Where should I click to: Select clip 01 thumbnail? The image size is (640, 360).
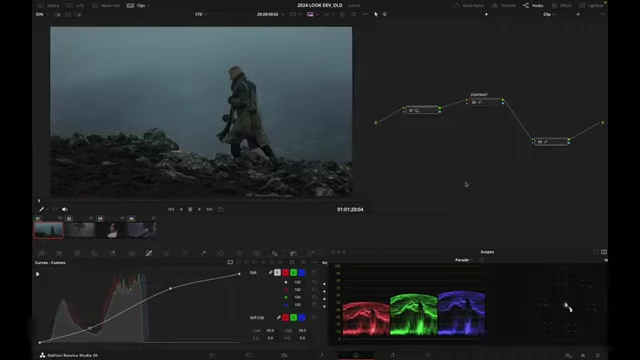[x=49, y=230]
